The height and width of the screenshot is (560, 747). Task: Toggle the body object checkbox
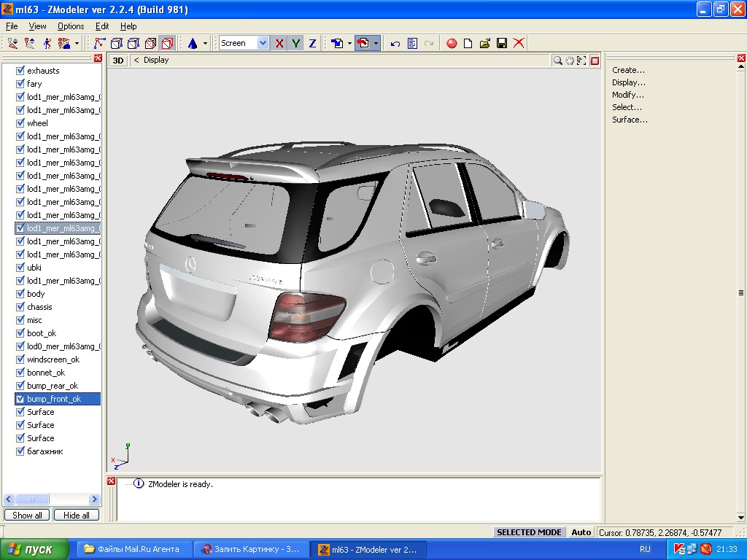20,294
